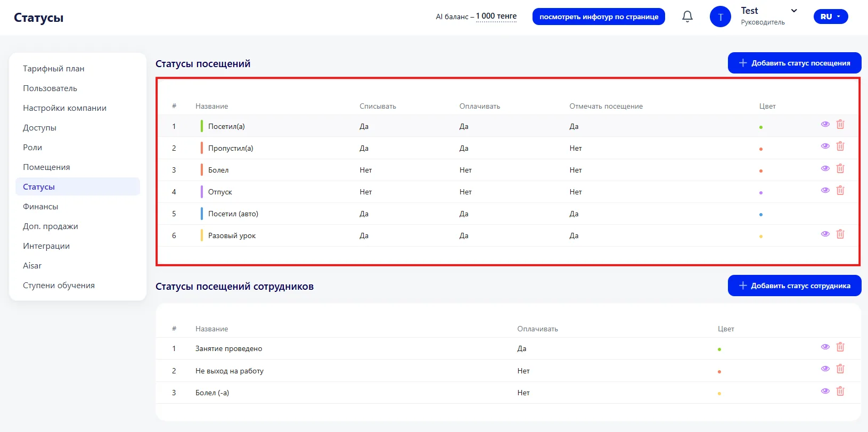Toggle eye icon for Занятие проведено
The width and height of the screenshot is (868, 432).
point(825,347)
